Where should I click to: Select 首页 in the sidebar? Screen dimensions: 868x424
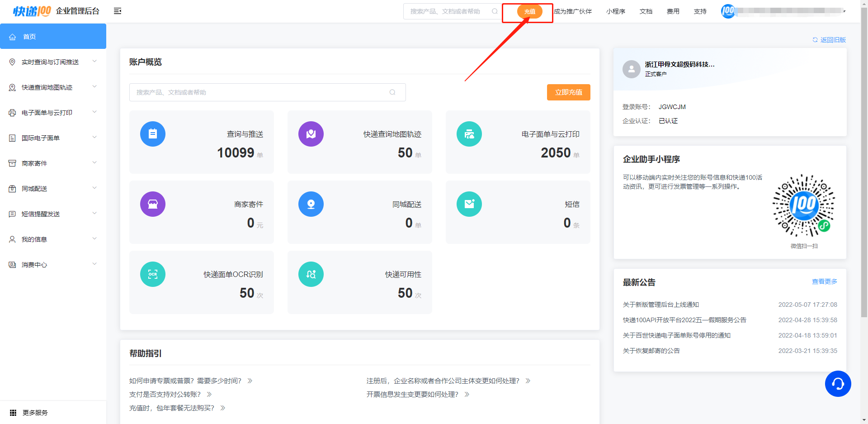(x=53, y=36)
